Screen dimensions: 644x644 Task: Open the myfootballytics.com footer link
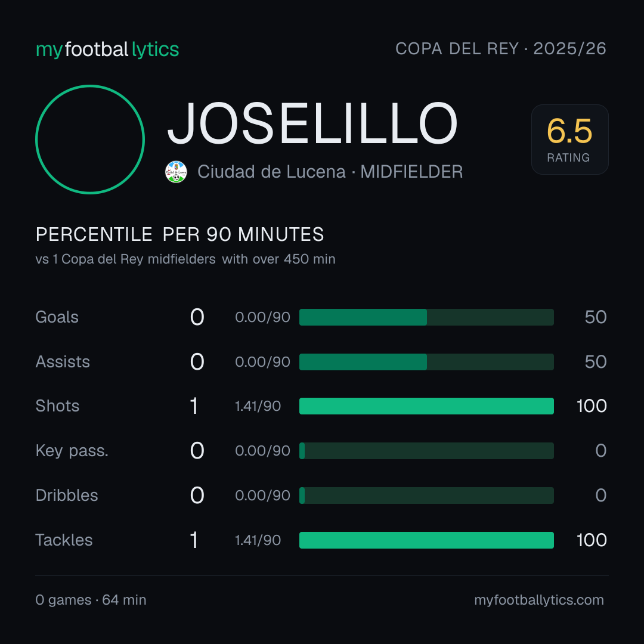pyautogui.click(x=539, y=600)
